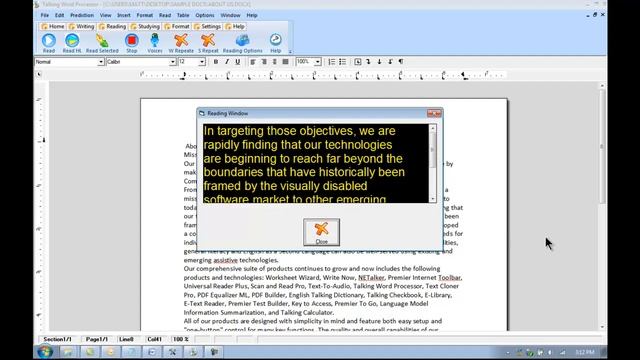
Task: Toggle the paragraph marks display
Action: [x=401, y=62]
